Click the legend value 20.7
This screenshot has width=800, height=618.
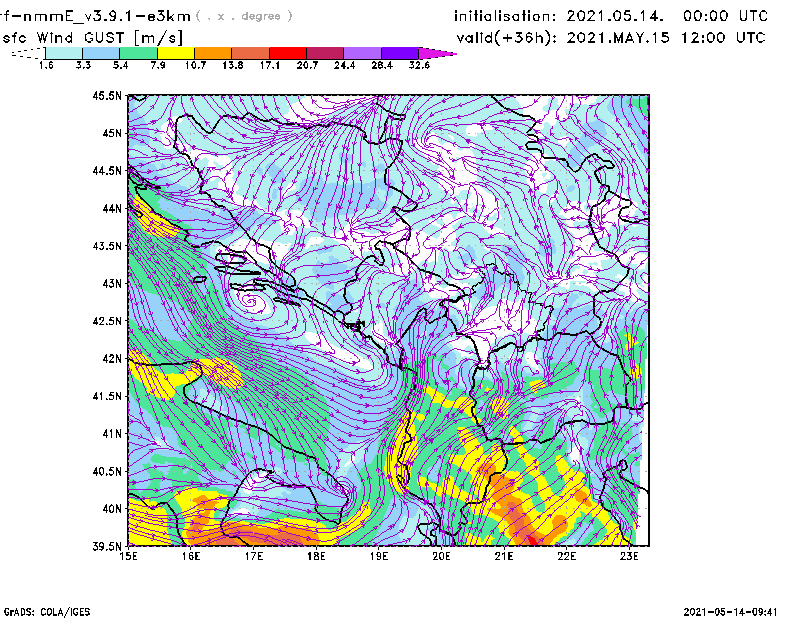tap(307, 65)
